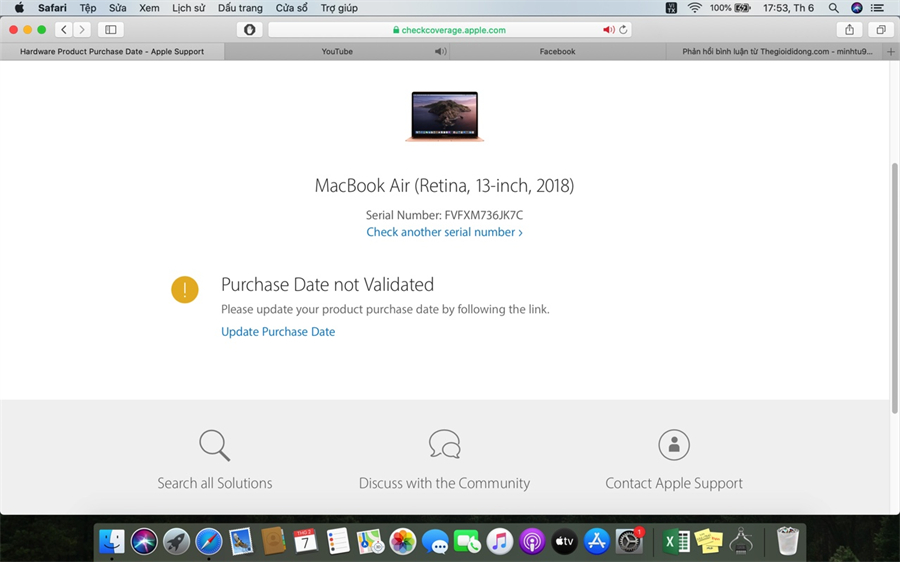Open Messages from the Dock

click(435, 541)
